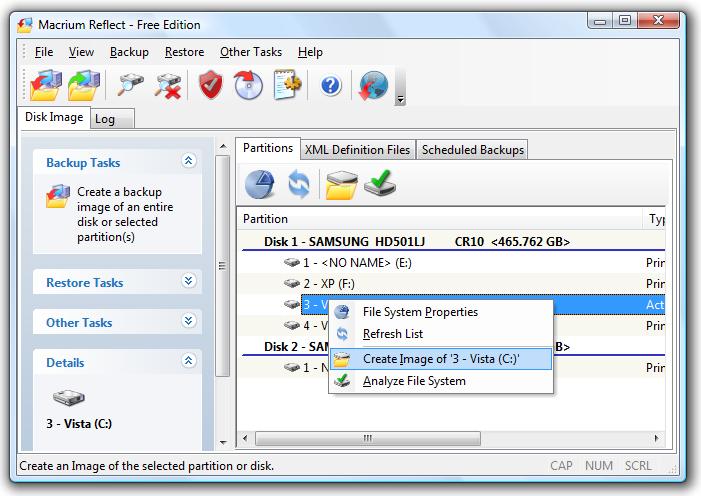Click the restore image toolbar icon
Image resolution: width=701 pixels, height=496 pixels.
[x=84, y=85]
